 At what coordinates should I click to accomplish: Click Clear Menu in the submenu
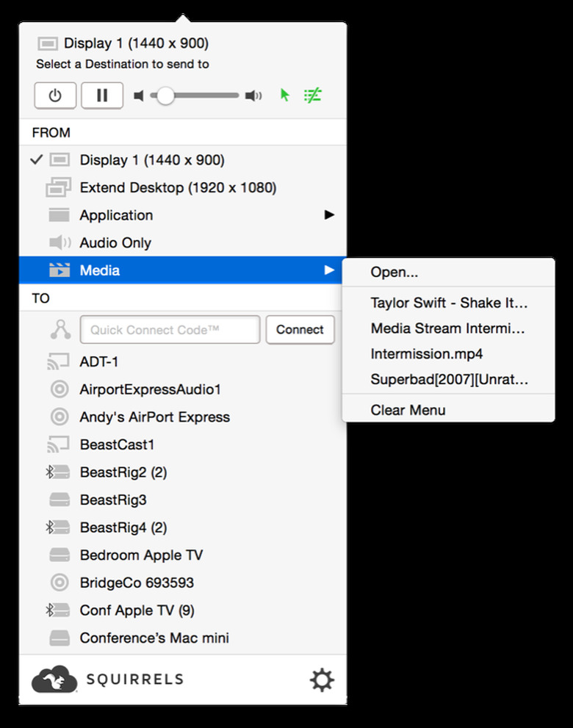pos(408,410)
